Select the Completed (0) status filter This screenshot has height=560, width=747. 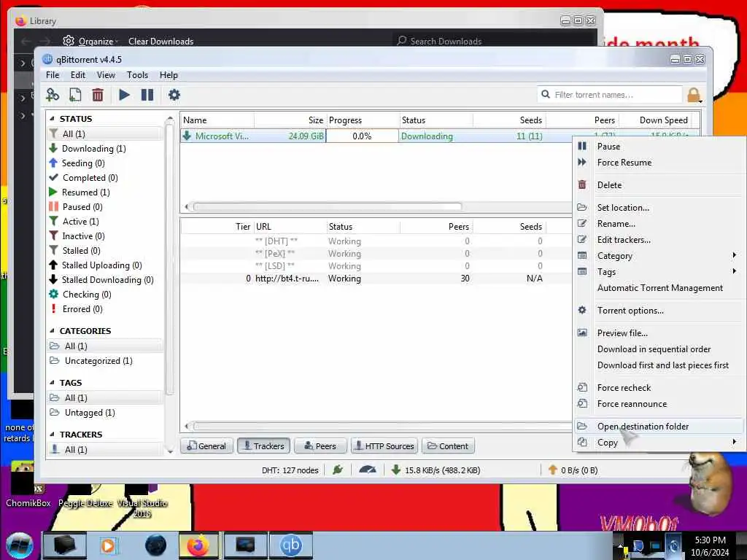pyautogui.click(x=105, y=178)
